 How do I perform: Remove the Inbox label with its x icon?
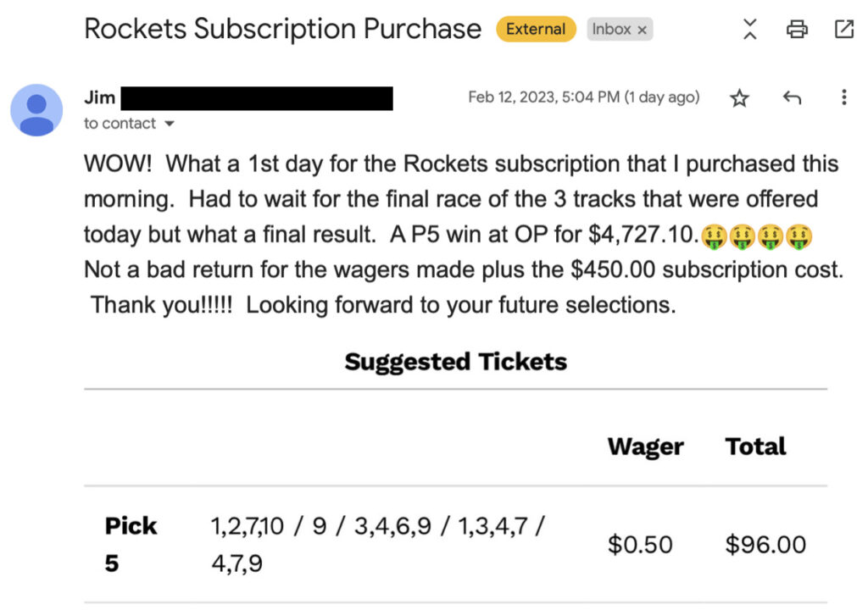[642, 29]
